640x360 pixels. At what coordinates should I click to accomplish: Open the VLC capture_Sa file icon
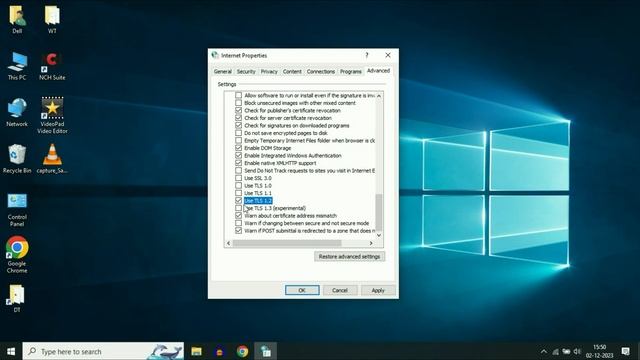[52, 159]
